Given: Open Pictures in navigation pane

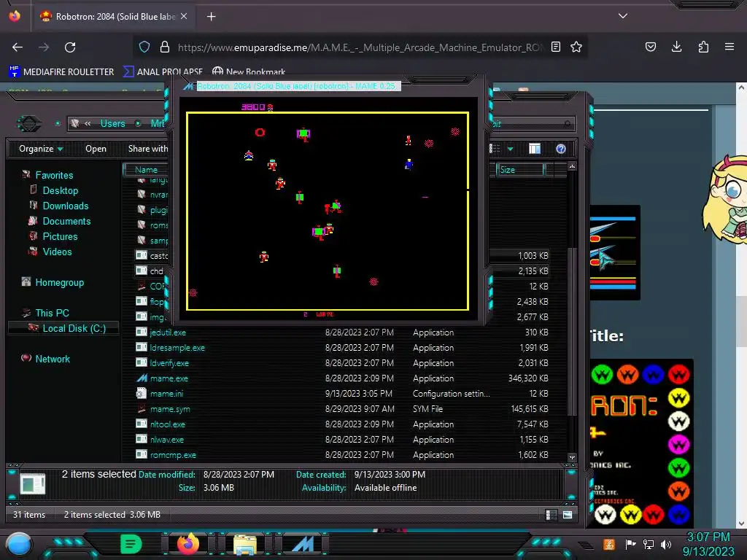Looking at the screenshot, I should pos(60,236).
